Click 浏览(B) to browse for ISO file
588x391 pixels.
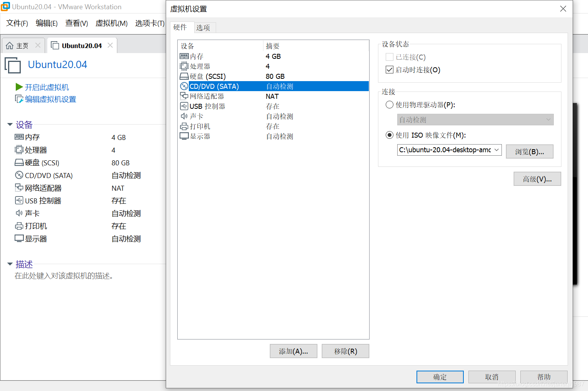point(530,151)
